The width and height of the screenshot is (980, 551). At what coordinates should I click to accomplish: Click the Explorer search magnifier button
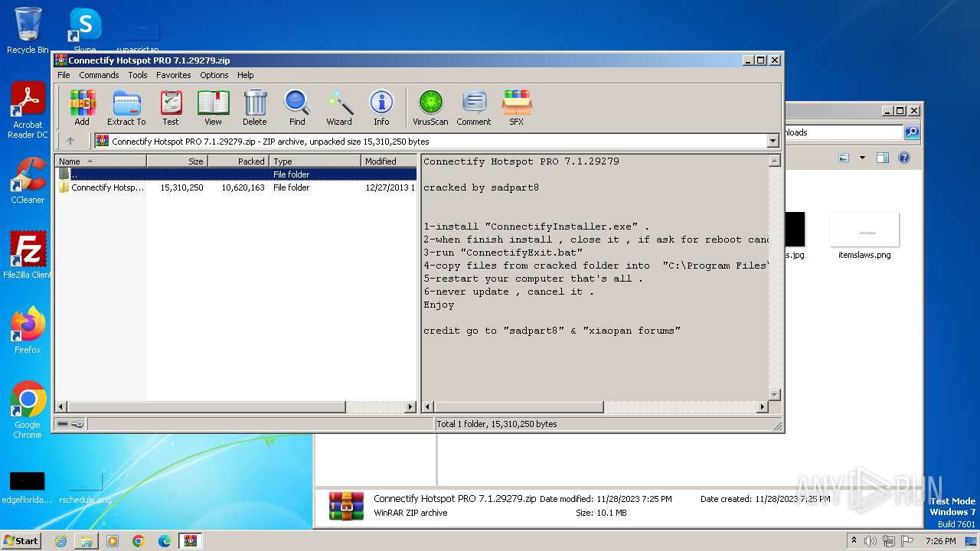[x=912, y=132]
